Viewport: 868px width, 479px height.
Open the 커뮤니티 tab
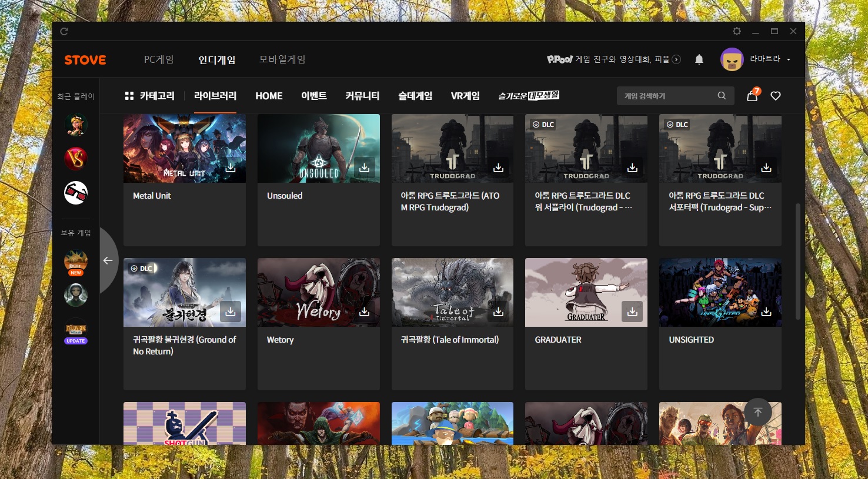(362, 96)
